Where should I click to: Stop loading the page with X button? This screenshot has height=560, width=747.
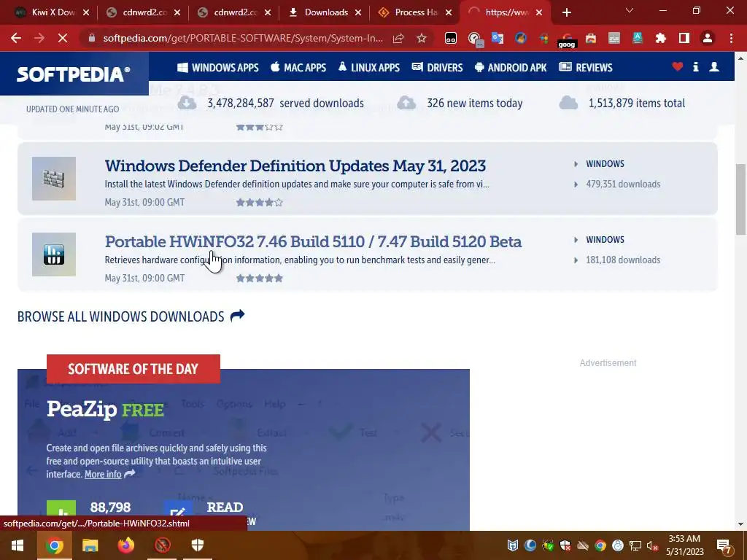(63, 38)
